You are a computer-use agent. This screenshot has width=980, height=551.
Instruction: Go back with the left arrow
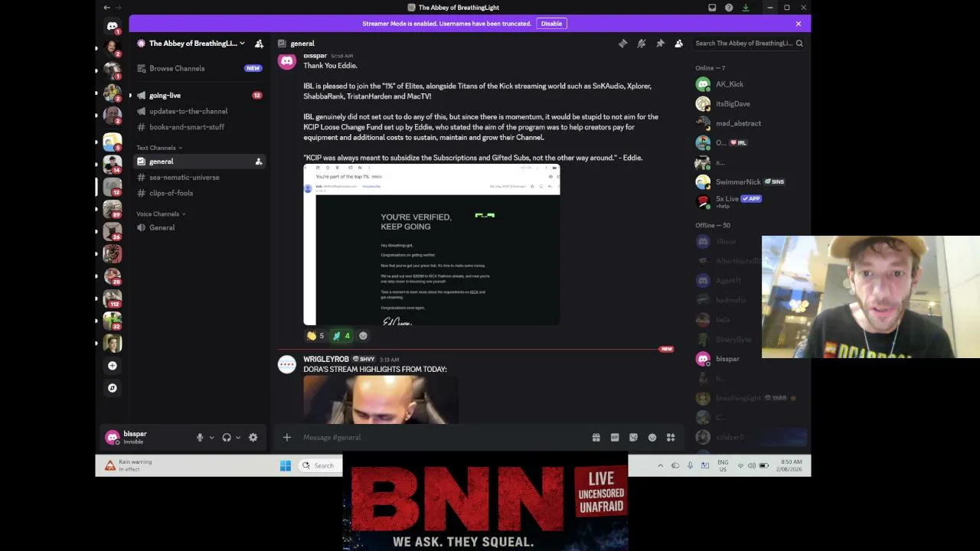(x=106, y=8)
